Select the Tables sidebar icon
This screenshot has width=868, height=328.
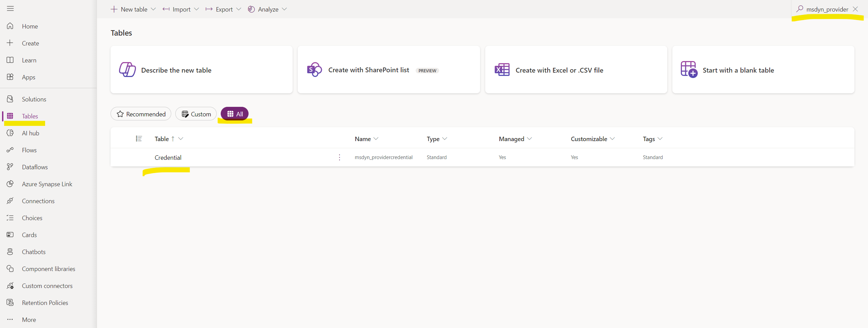coord(10,116)
